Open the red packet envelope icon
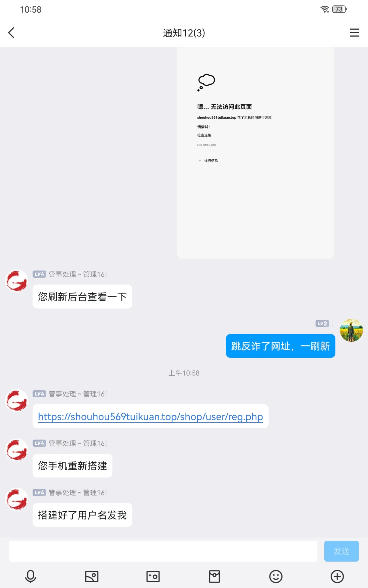The width and height of the screenshot is (368, 588). 214,577
